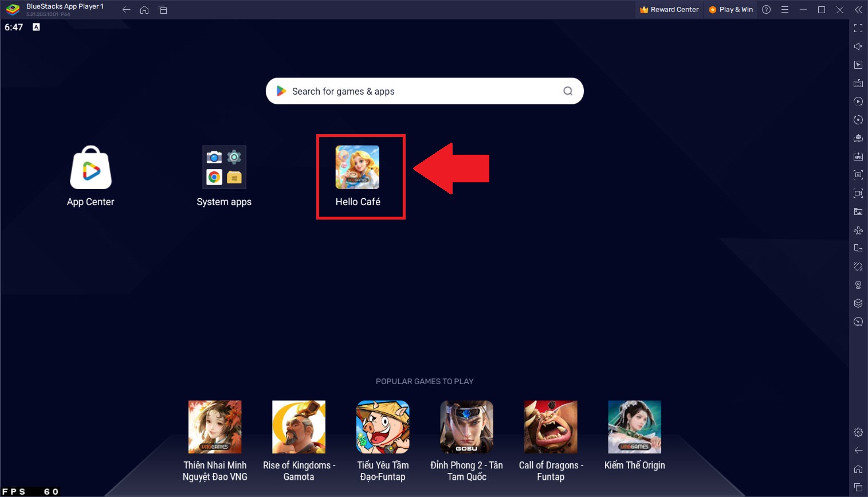
Task: Click the Search for games & apps field
Action: (x=425, y=91)
